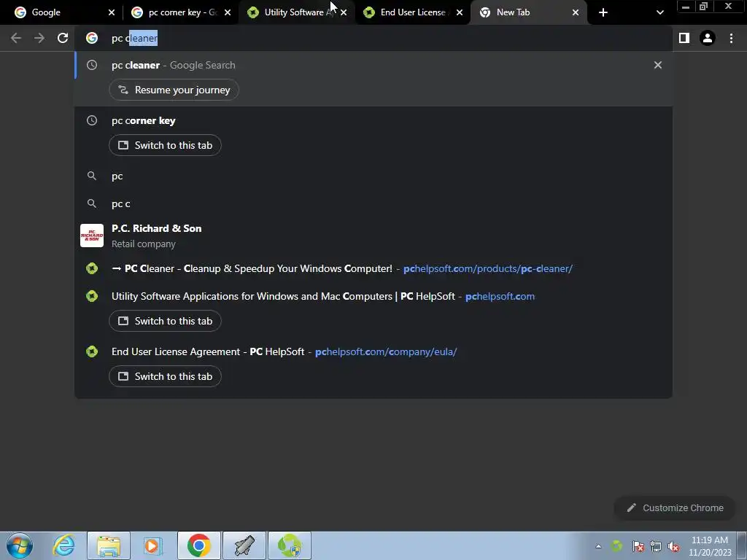Image resolution: width=747 pixels, height=560 pixels.
Task: Click Resume your journey chip
Action: click(x=174, y=90)
